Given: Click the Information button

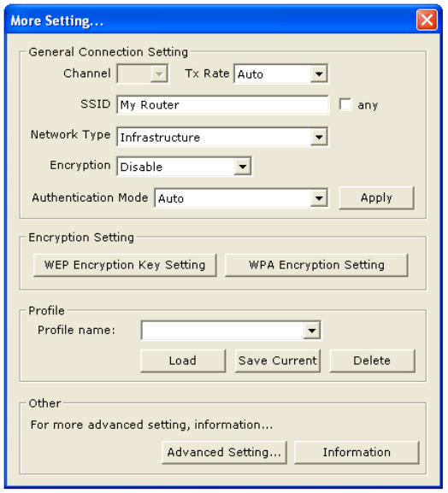Looking at the screenshot, I should (x=357, y=453).
